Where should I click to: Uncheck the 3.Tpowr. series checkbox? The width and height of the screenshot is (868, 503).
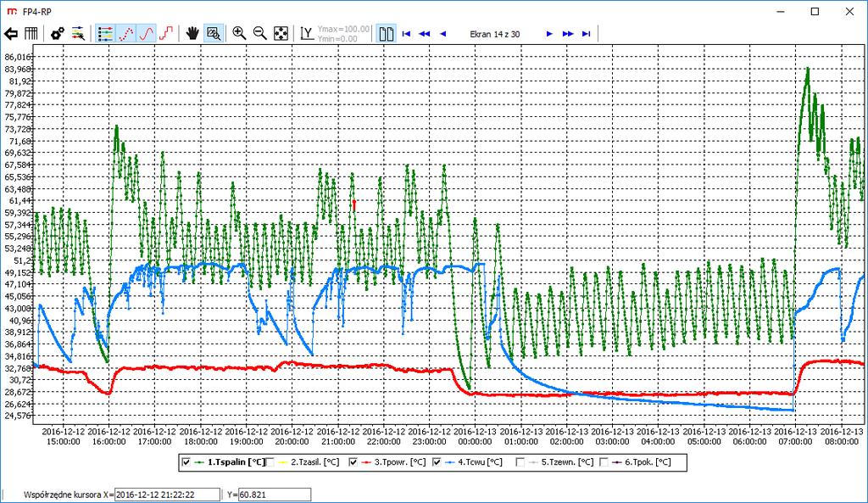(x=353, y=462)
